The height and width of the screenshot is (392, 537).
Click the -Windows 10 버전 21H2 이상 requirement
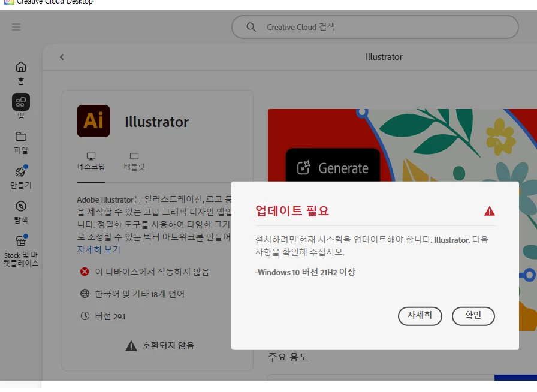[305, 272]
